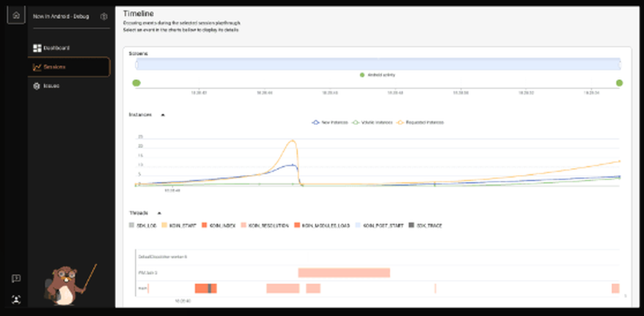Collapse the Threads chart section
Viewport: 644px width, 316px height.
tap(159, 214)
